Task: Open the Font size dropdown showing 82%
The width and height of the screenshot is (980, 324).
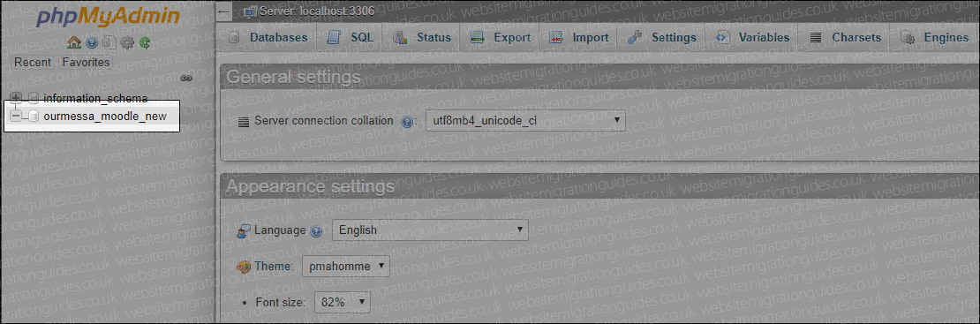Action: pos(342,303)
